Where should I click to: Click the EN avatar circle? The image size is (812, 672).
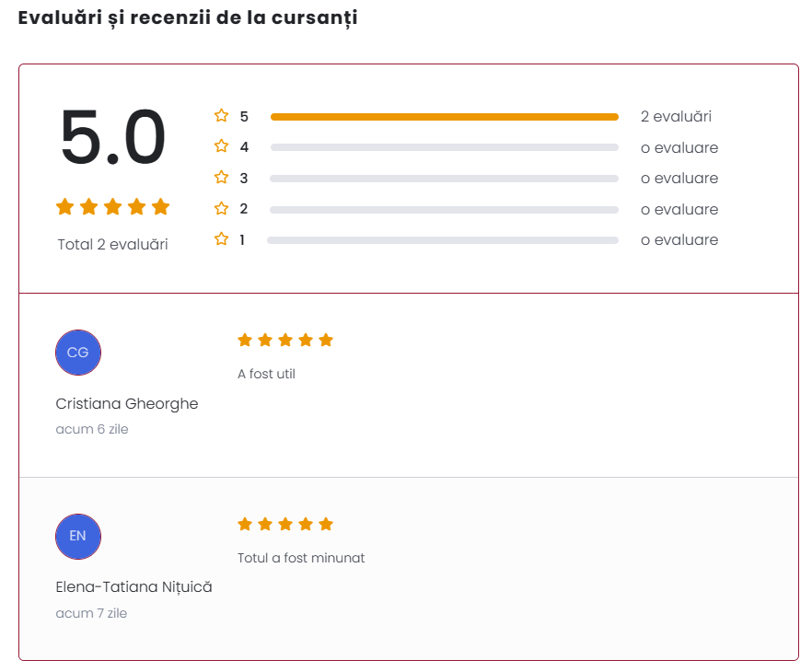coord(78,537)
